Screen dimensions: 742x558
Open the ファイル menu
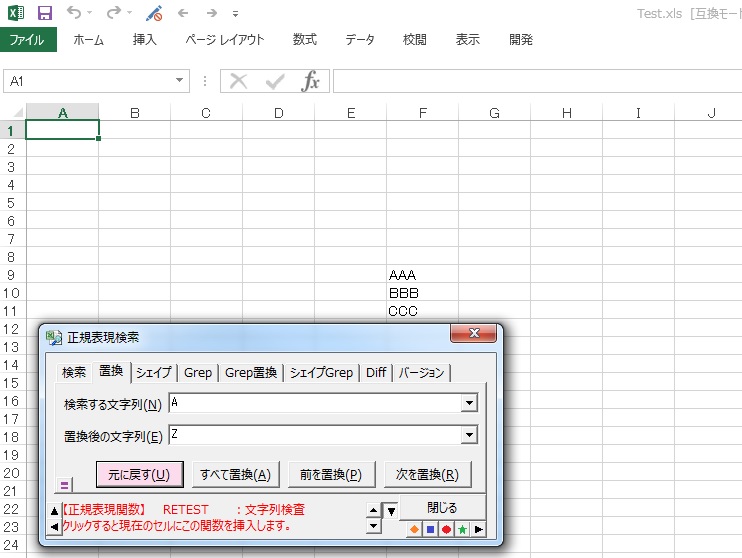[x=27, y=40]
